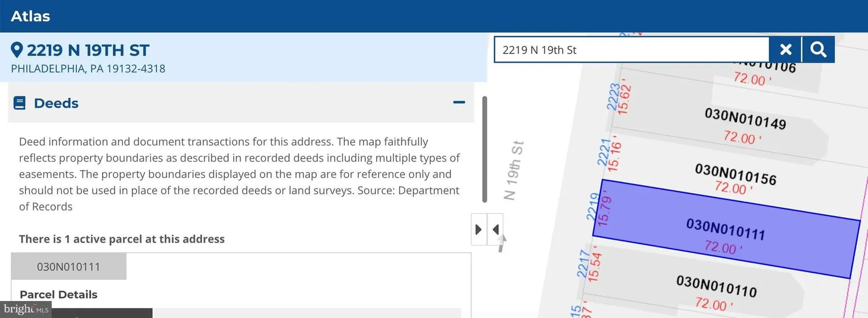Viewport: 868px width, 318px height.
Task: Click the Parcel Details heading
Action: (58, 295)
